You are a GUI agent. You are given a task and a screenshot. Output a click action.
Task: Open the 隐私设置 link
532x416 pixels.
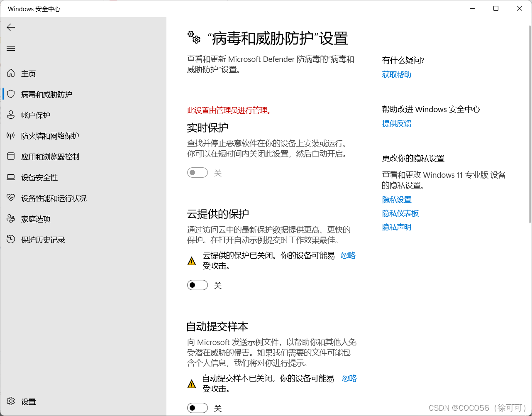click(397, 200)
